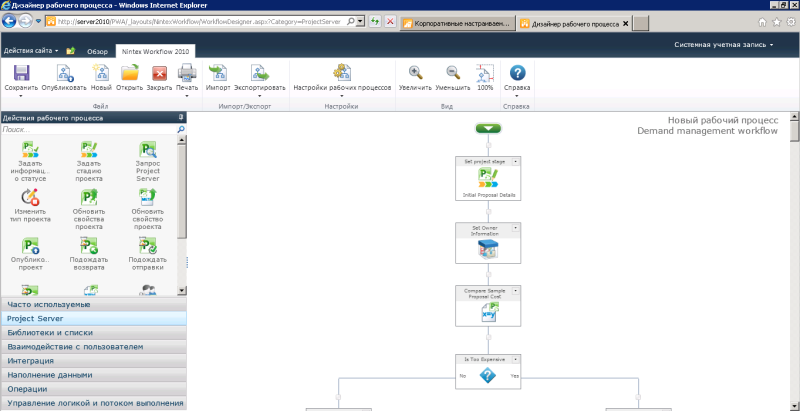800x411 pixels.
Task: Click the search magnifier in actions panel
Action: pos(181,130)
